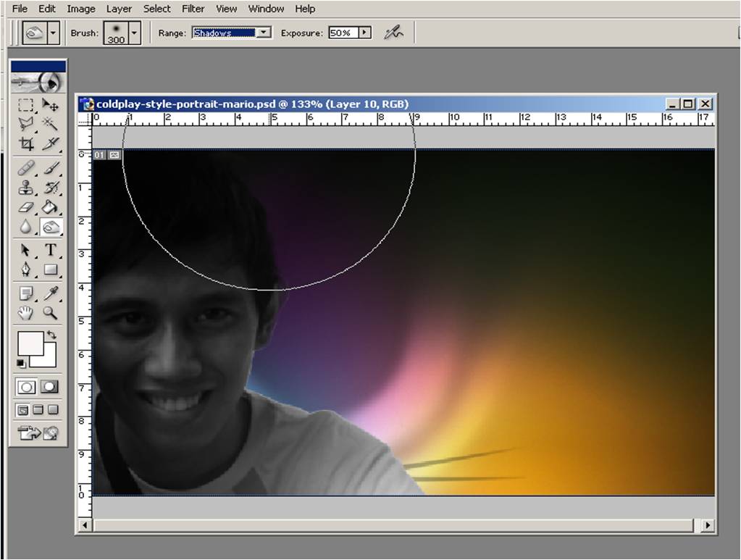This screenshot has width=741, height=560.
Task: Select the Crop tool
Action: click(x=26, y=143)
